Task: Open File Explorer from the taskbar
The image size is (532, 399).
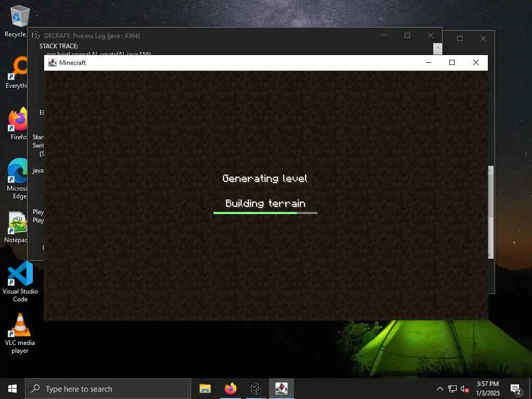Action: click(x=205, y=389)
